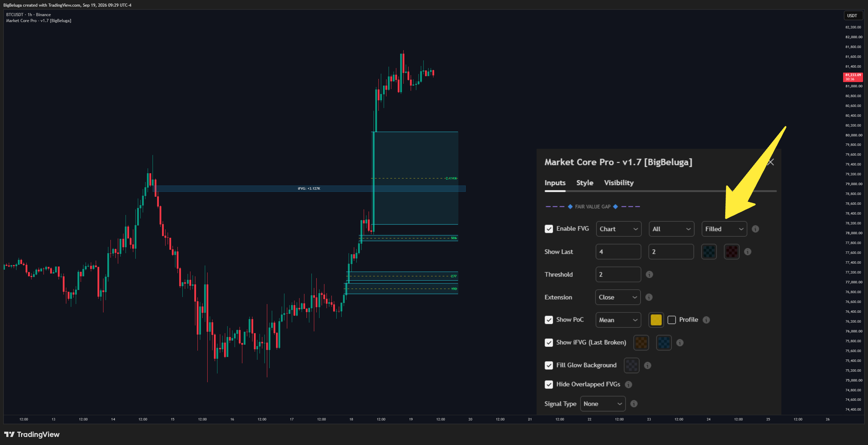Pick the Fill Glow Background color swatch
The image size is (868, 445).
click(632, 365)
